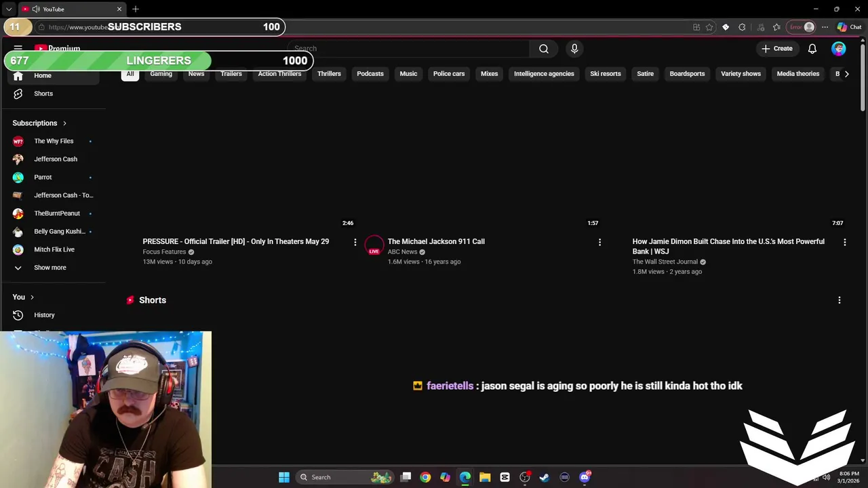Open TheBurntPeanut subscription
Image resolution: width=868 pixels, height=488 pixels.
click(53, 213)
